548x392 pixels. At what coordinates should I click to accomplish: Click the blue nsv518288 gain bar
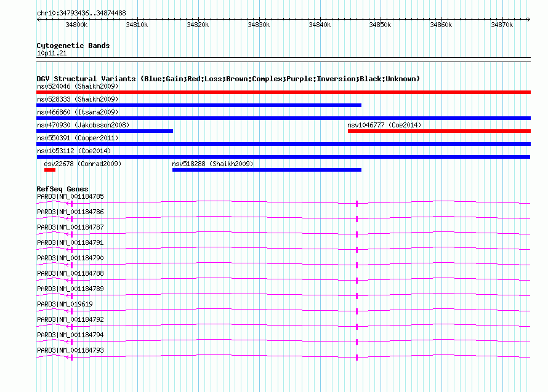tap(267, 170)
